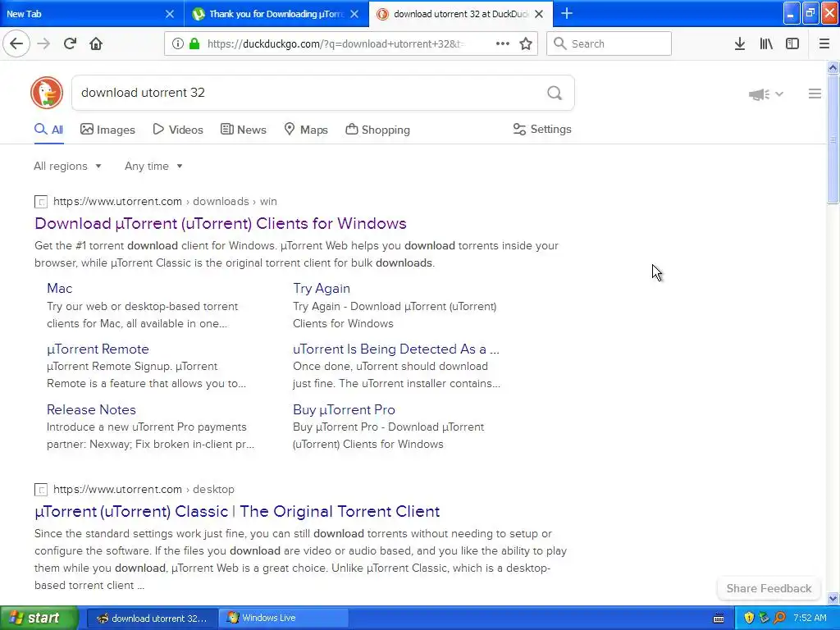Select the Shopping results tab

(x=377, y=130)
